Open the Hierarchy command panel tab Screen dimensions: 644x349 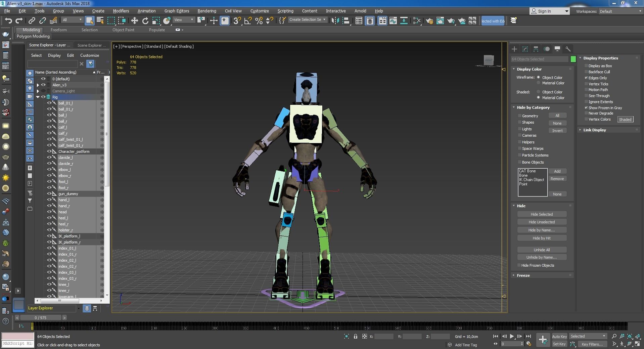tap(536, 49)
